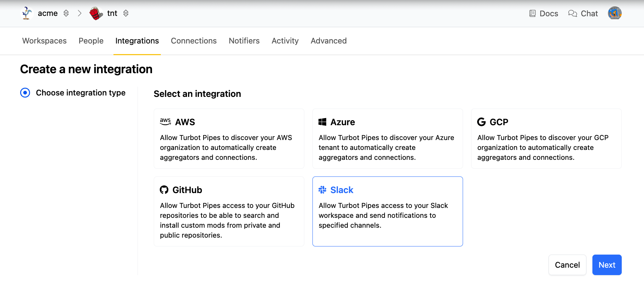644x285 pixels.
Task: Click the GitHub octocat icon
Action: pyautogui.click(x=164, y=190)
